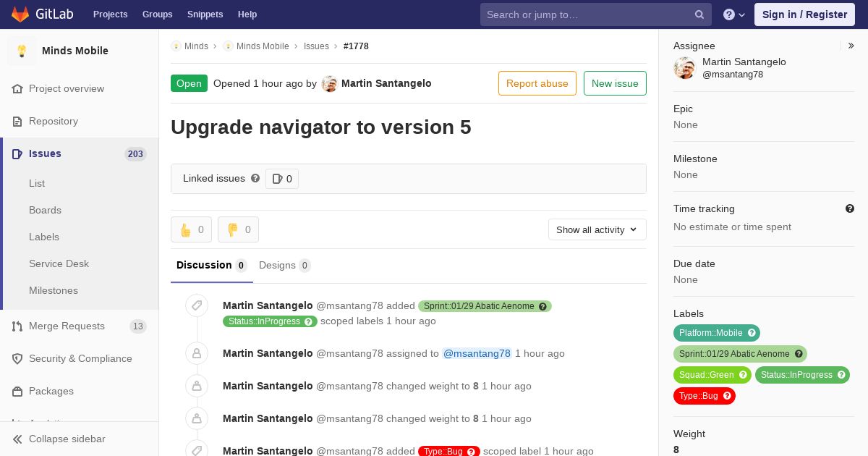The image size is (868, 456).
Task: Click Martin Santangelo author name in header
Action: pos(386,83)
